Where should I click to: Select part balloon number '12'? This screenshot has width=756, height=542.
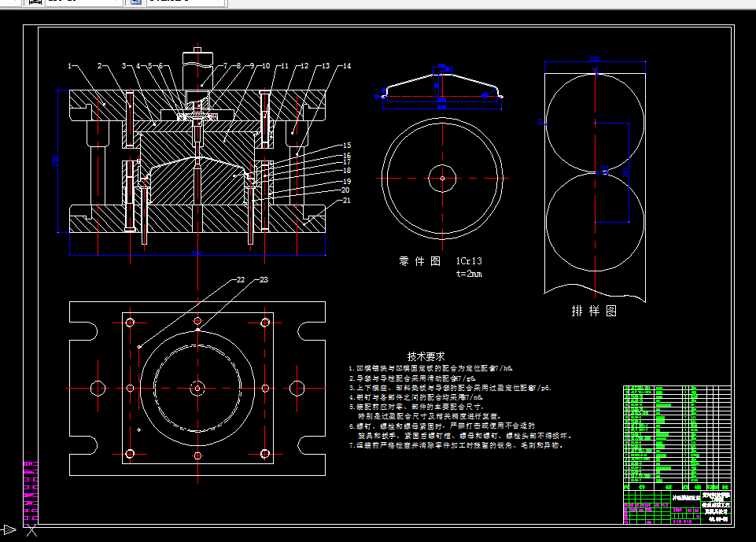pos(304,65)
